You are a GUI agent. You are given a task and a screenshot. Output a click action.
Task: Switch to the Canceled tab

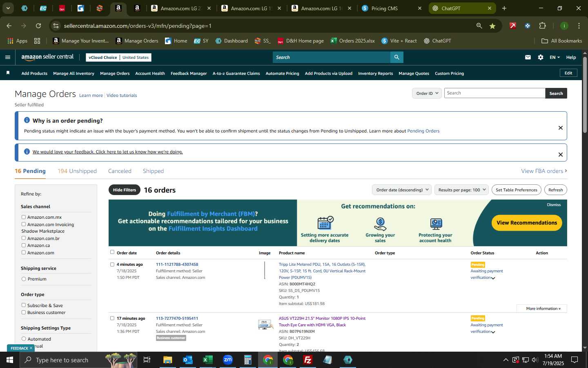[x=120, y=171]
